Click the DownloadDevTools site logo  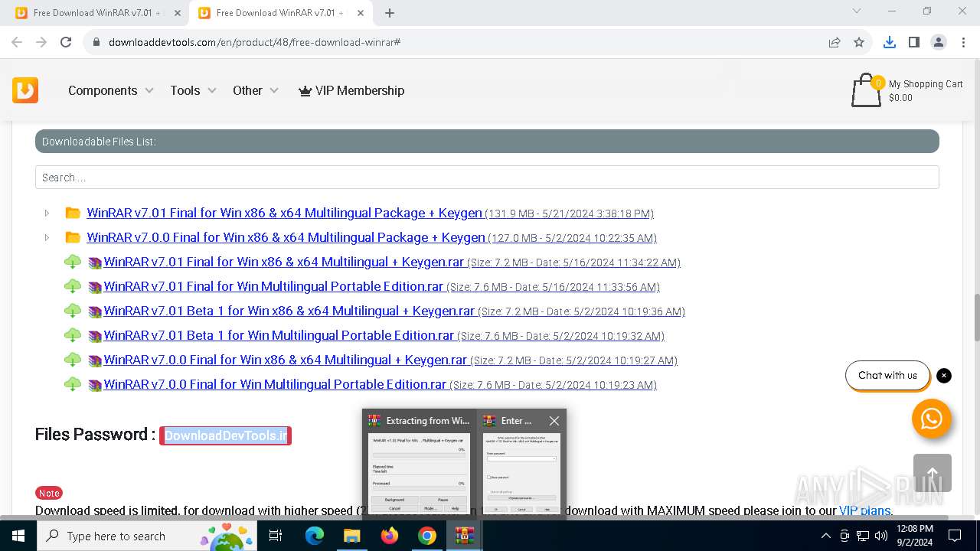tap(25, 90)
